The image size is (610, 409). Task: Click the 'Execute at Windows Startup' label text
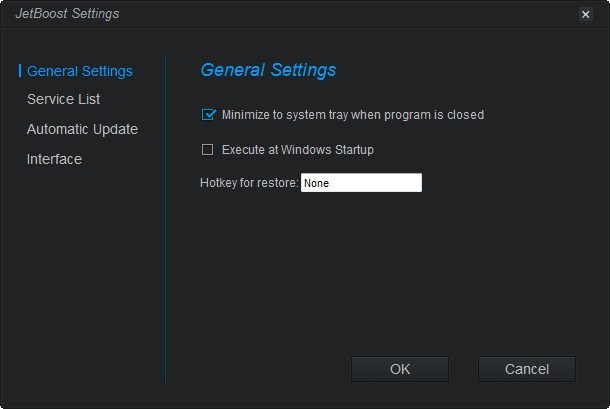pos(297,150)
